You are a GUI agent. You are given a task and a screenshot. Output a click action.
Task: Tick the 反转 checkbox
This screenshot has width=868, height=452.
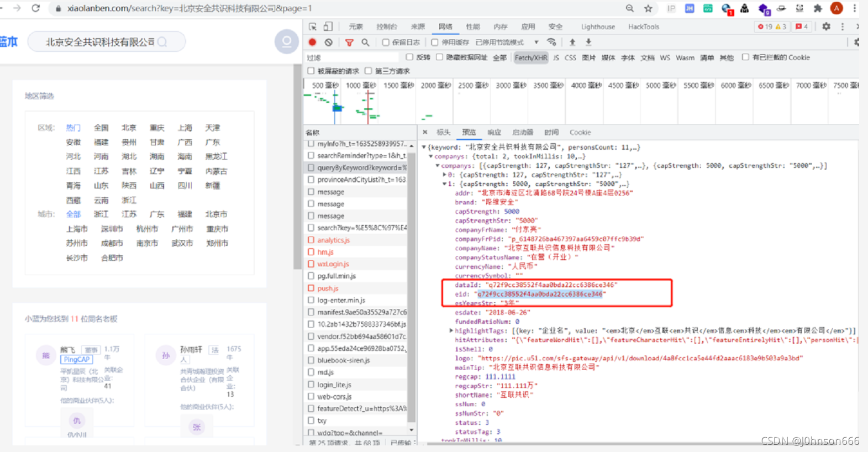coord(409,57)
